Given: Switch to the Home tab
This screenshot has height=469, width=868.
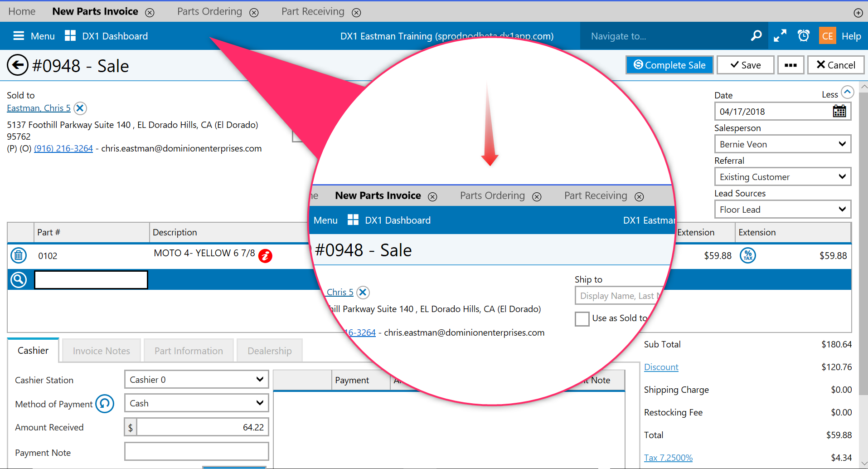Looking at the screenshot, I should coord(22,11).
